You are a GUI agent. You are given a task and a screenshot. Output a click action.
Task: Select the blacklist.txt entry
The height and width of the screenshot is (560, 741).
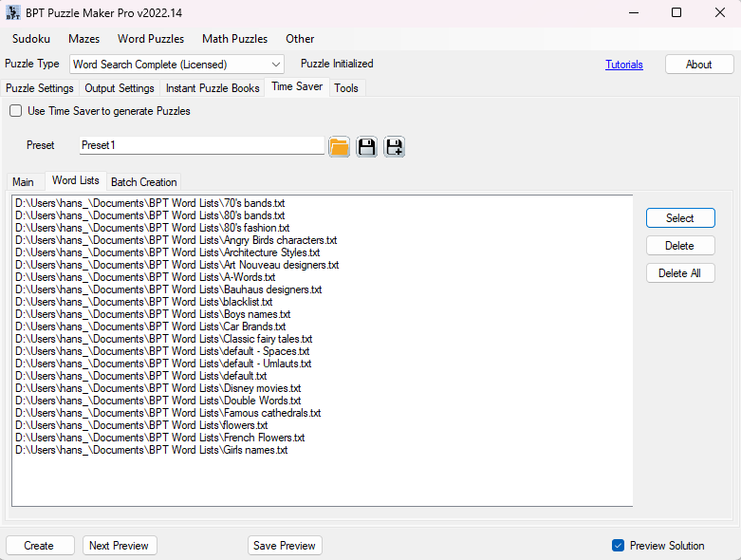[x=143, y=302]
